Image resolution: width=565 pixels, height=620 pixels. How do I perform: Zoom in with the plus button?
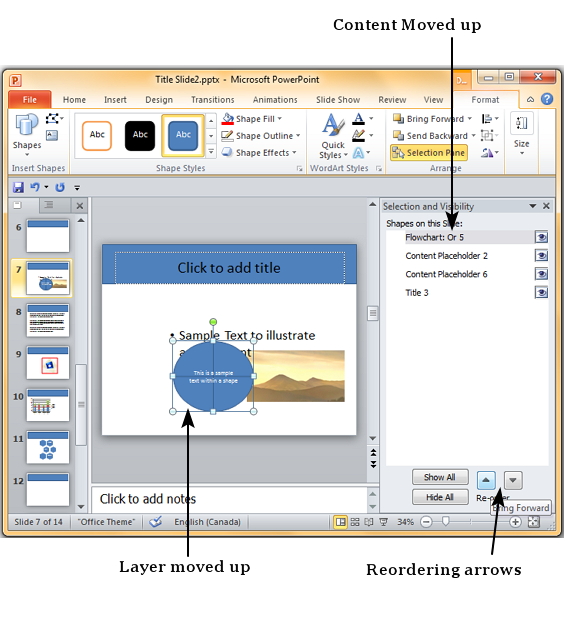[515, 522]
